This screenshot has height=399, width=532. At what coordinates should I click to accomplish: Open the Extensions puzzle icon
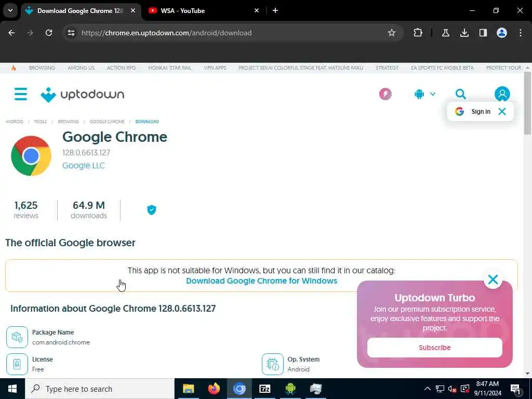(418, 33)
